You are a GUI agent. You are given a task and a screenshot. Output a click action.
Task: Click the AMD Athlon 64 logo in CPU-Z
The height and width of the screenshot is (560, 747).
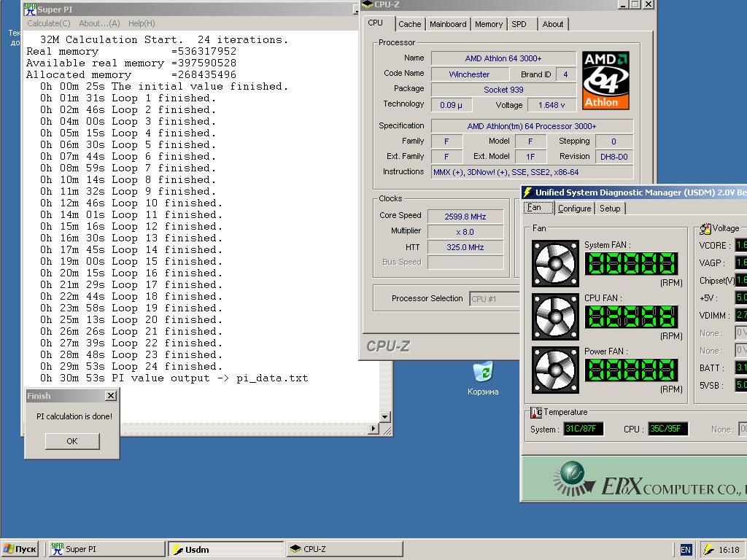point(605,80)
